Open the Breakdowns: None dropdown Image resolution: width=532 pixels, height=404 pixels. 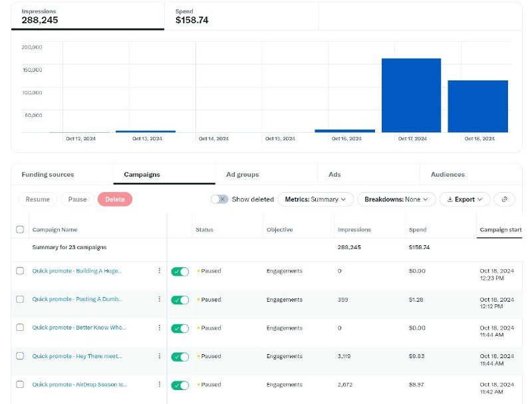(x=396, y=199)
